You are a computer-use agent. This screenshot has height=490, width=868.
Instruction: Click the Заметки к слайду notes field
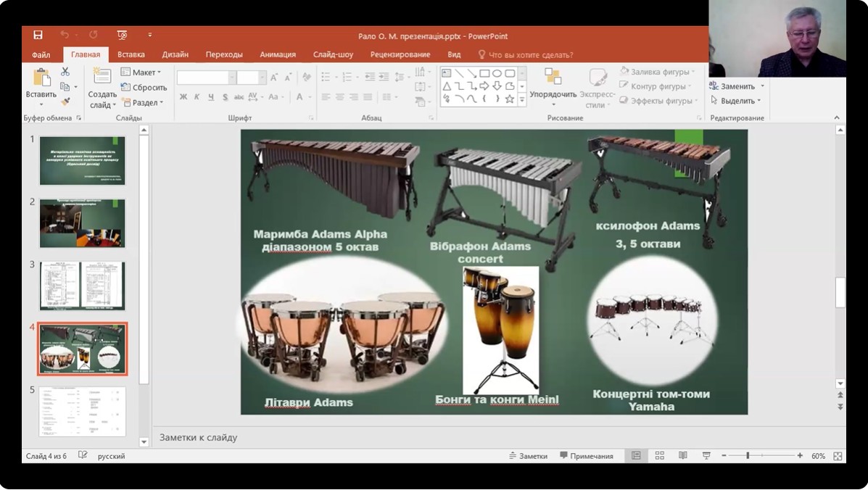494,438
